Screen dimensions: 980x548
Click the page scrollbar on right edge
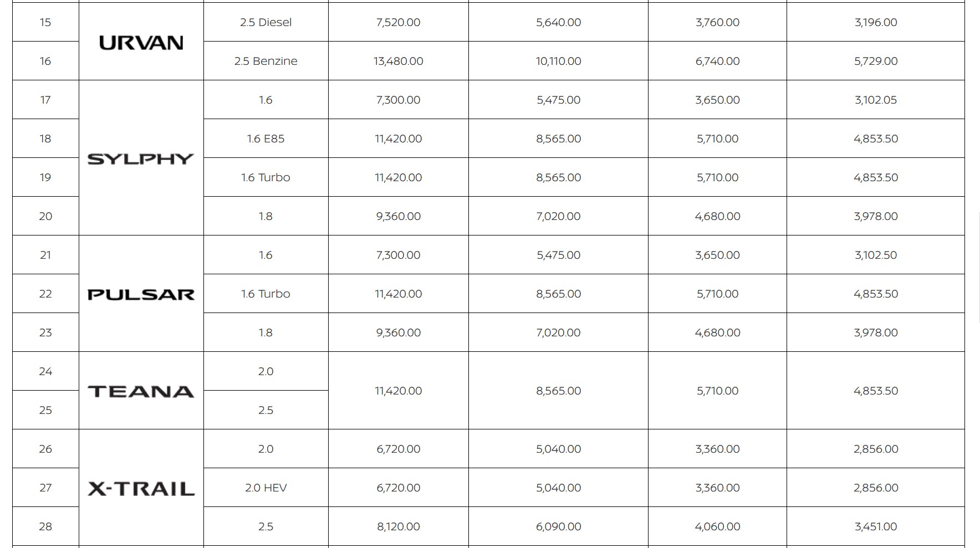click(978, 266)
